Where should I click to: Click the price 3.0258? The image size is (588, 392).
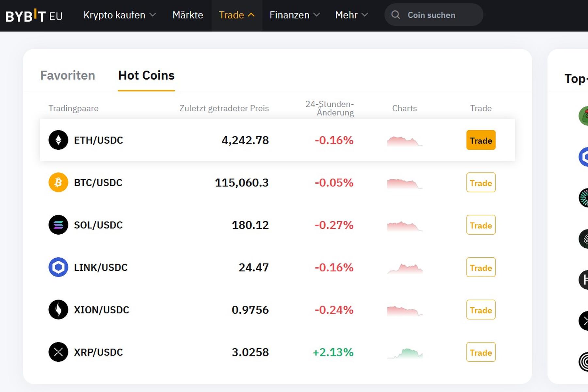tap(250, 352)
